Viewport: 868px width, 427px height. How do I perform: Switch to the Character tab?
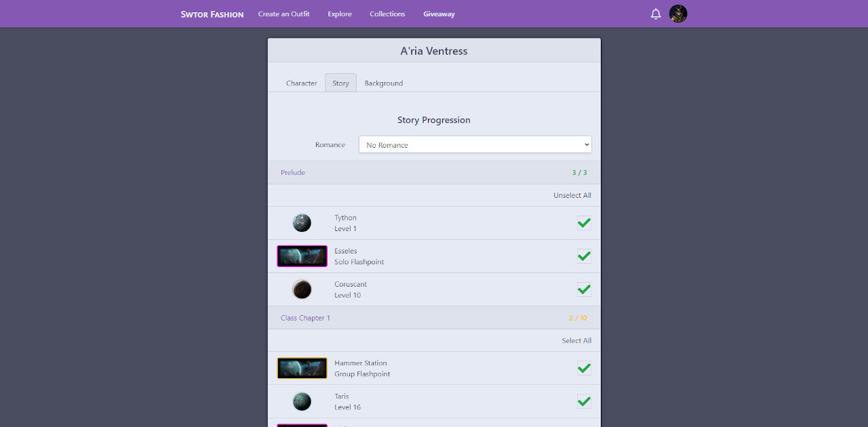point(302,83)
